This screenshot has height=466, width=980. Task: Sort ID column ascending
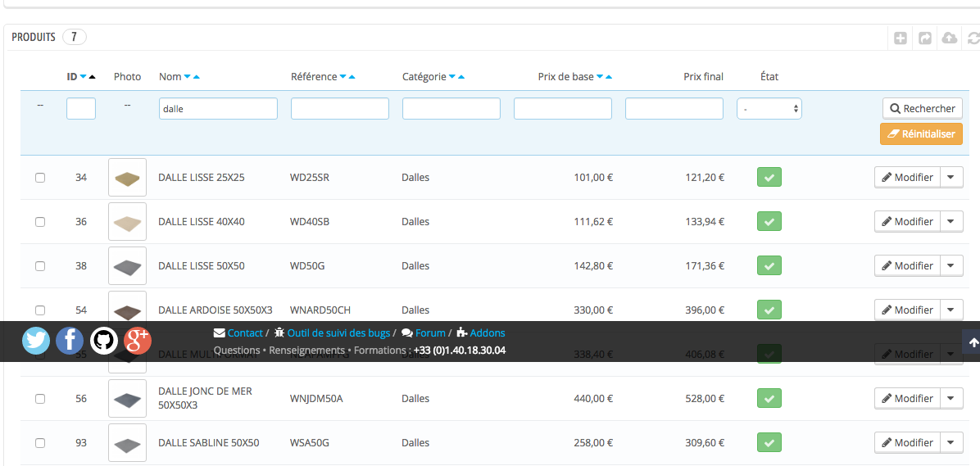pos(93,77)
